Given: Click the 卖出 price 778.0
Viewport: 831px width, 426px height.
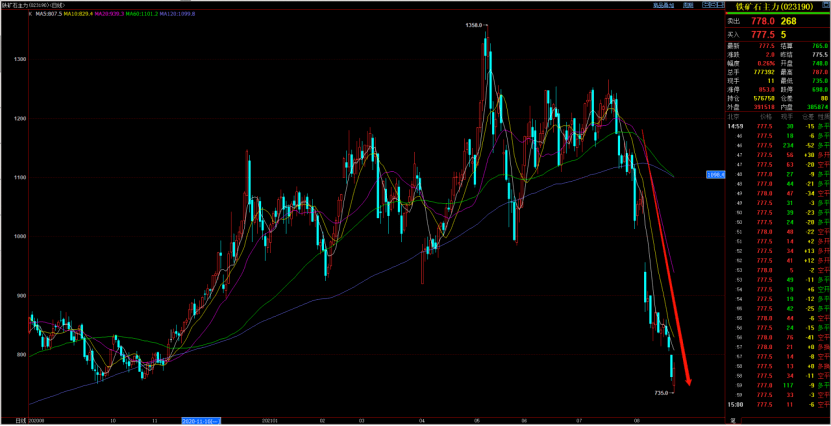Looking at the screenshot, I should pyautogui.click(x=764, y=21).
